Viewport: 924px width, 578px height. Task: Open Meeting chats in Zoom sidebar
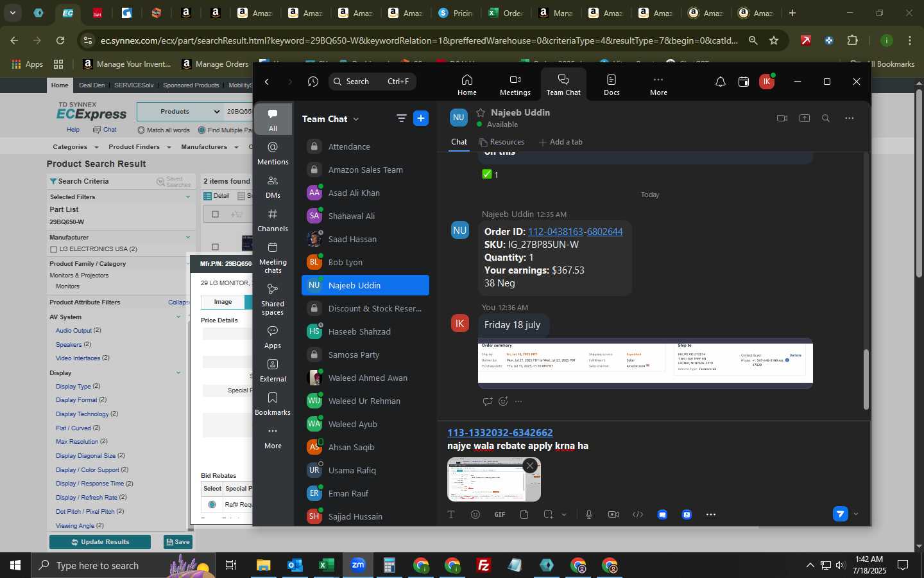click(x=273, y=257)
